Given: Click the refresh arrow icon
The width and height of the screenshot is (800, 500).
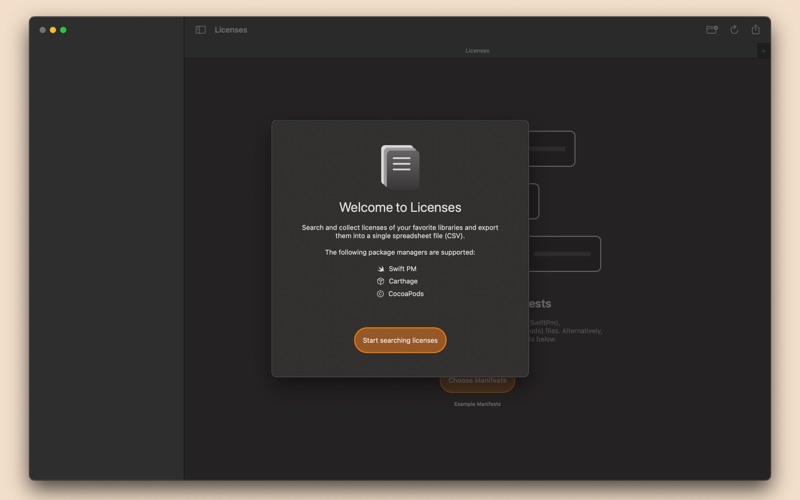Looking at the screenshot, I should (x=734, y=30).
